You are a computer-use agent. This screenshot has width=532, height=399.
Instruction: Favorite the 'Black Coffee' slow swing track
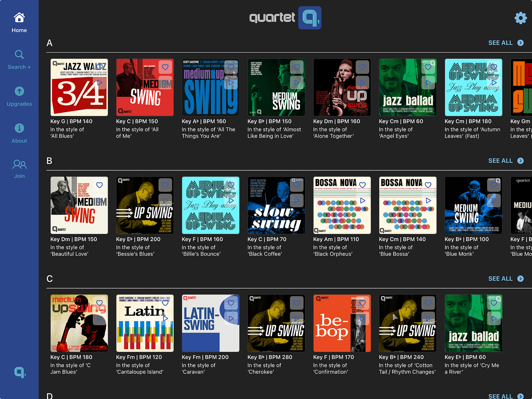297,185
